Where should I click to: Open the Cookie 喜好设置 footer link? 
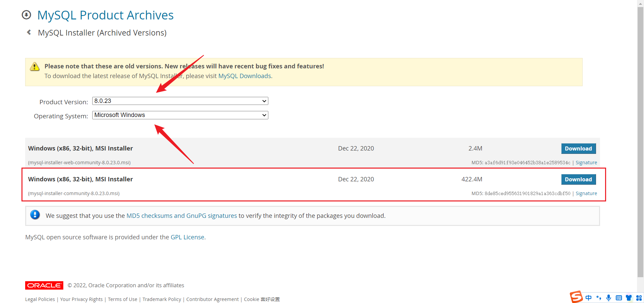[262, 299]
